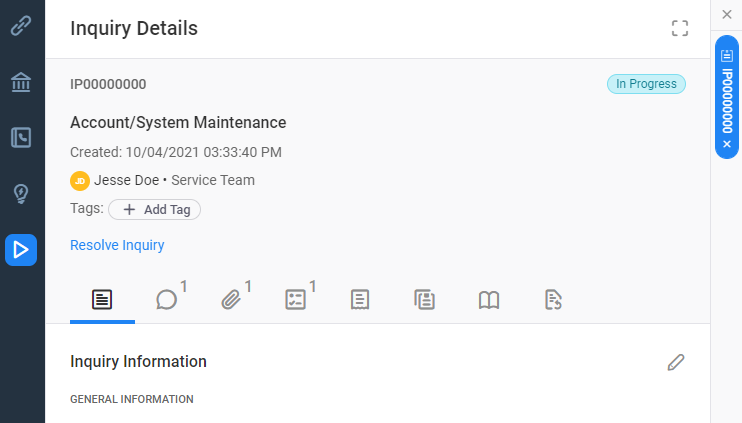Select the inquiry details tab

[102, 300]
